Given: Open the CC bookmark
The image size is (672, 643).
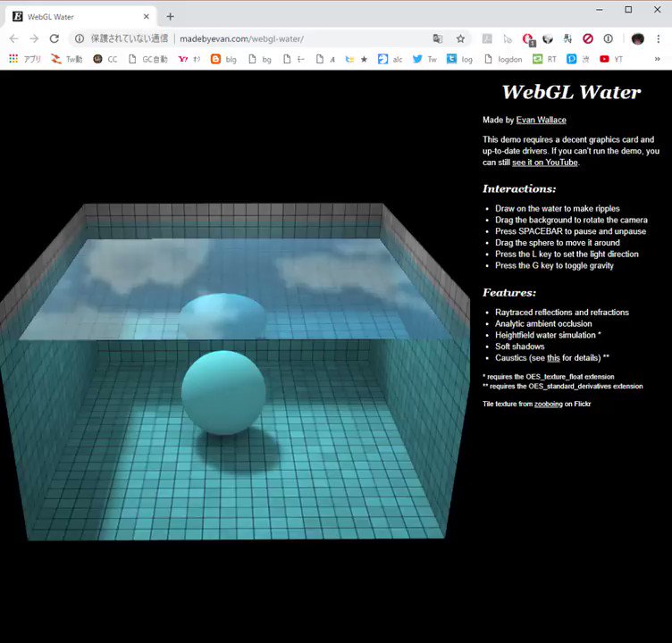Looking at the screenshot, I should 105,59.
